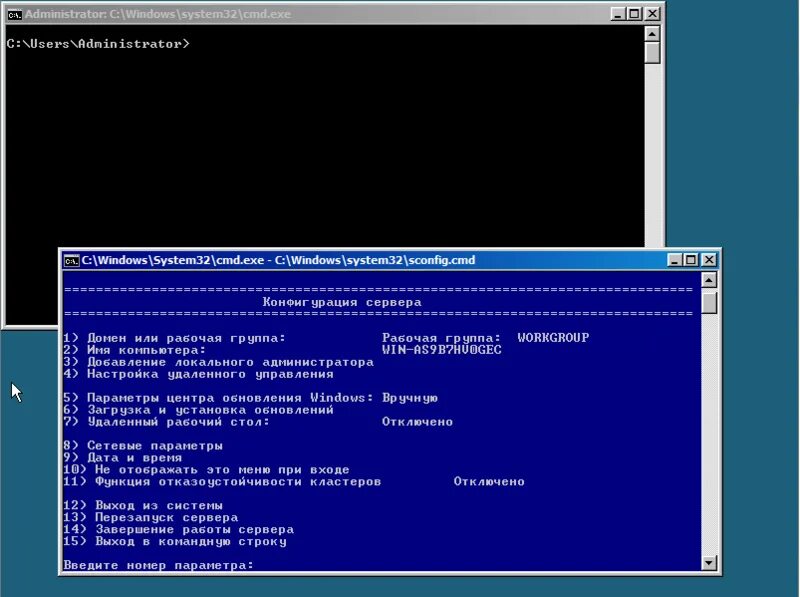Viewport: 800px width, 597px height.
Task: Click the 'Вручную' update setting value
Action: click(410, 398)
